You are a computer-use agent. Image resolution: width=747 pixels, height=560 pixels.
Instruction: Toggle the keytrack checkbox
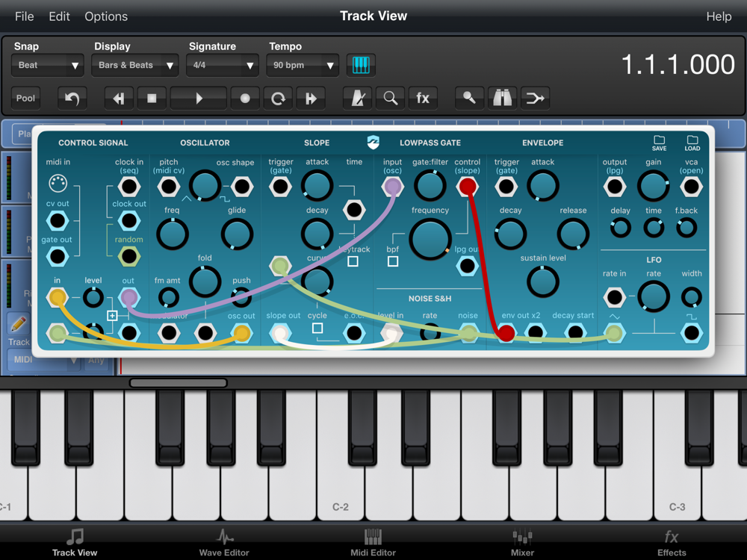tap(353, 261)
